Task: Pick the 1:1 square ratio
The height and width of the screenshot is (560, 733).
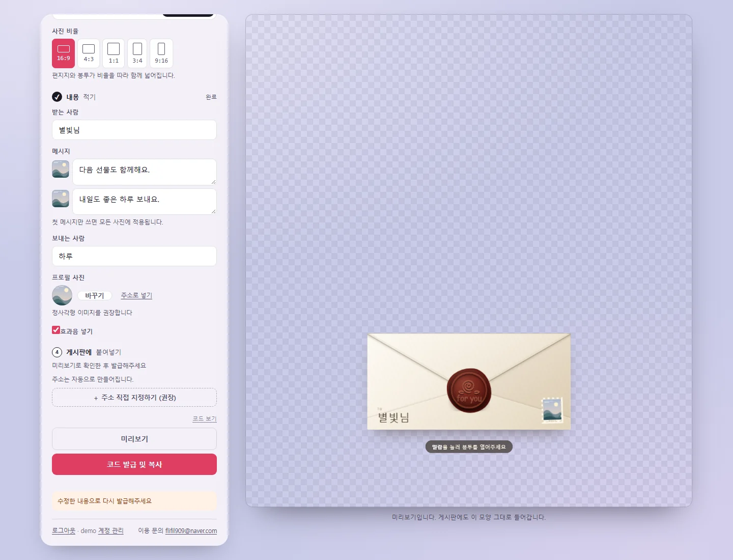Action: coord(114,53)
